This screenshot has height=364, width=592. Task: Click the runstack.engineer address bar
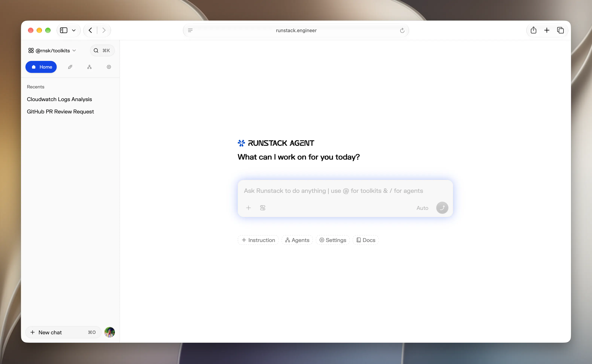click(296, 30)
